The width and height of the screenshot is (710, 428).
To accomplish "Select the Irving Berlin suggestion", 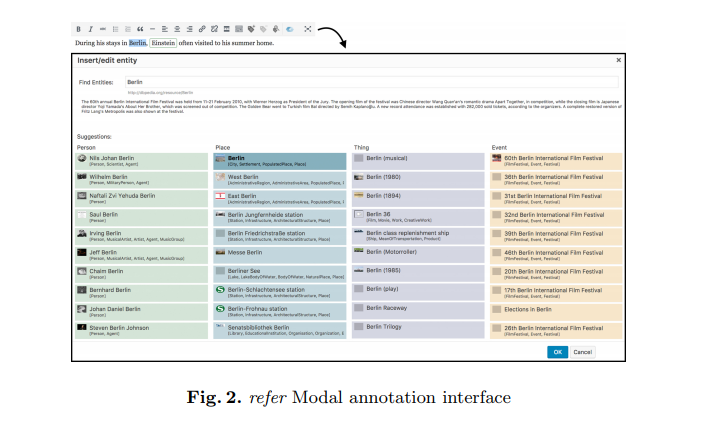I will tap(141, 236).
